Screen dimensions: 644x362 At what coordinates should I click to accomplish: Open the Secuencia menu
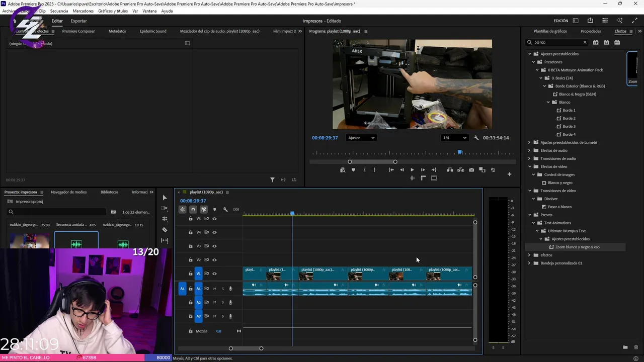pos(58,11)
